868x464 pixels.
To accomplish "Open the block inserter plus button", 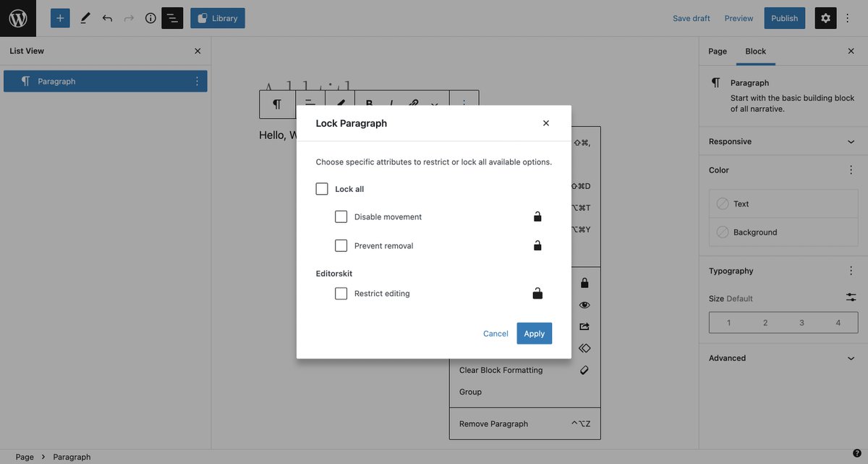I will (60, 18).
